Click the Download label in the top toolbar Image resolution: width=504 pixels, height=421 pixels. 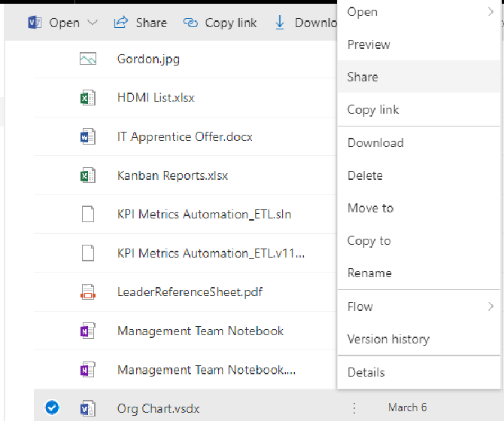(x=316, y=23)
